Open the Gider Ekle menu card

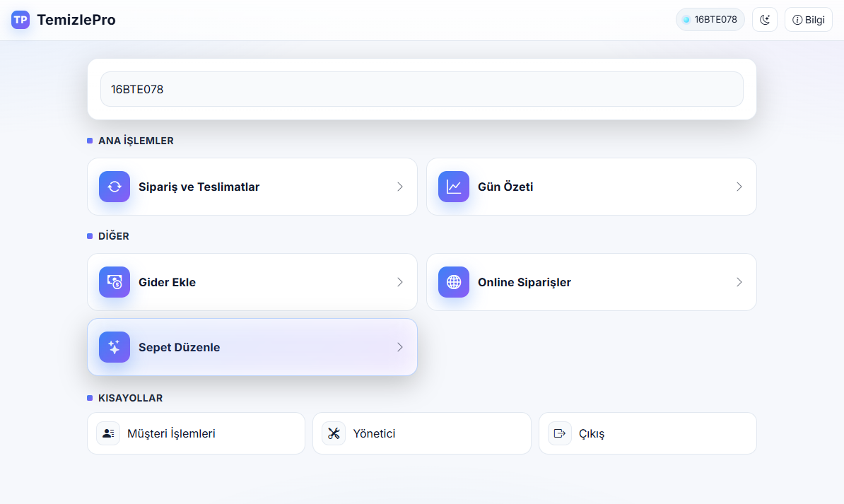252,282
